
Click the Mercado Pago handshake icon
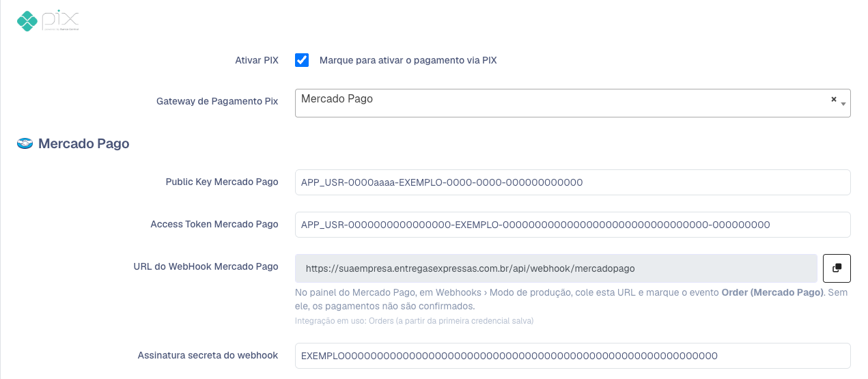(25, 144)
